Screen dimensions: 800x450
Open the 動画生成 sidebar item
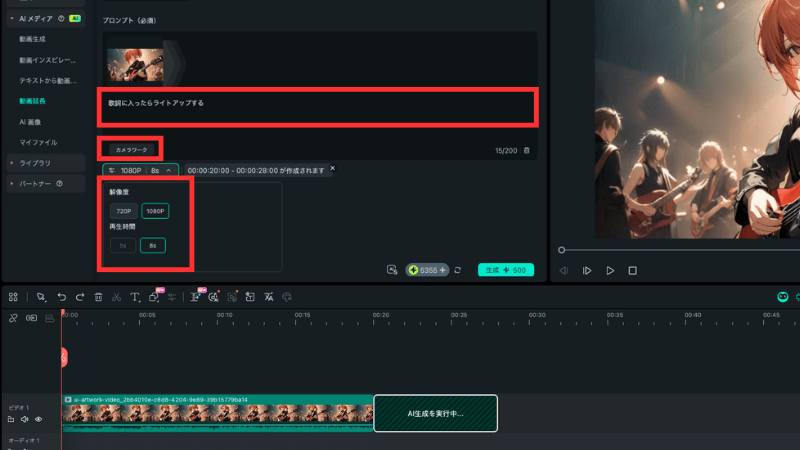(33, 39)
